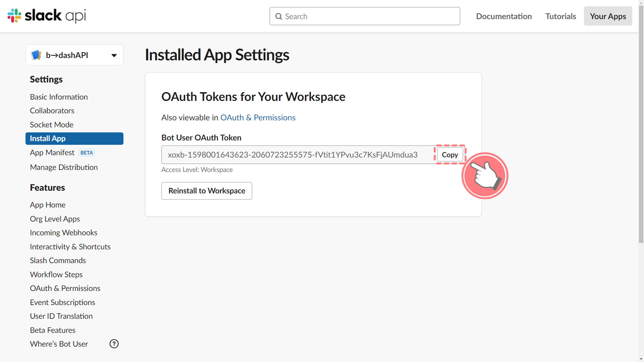
Task: Expand the b→dashAPI app selector dropdown
Action: [x=74, y=55]
